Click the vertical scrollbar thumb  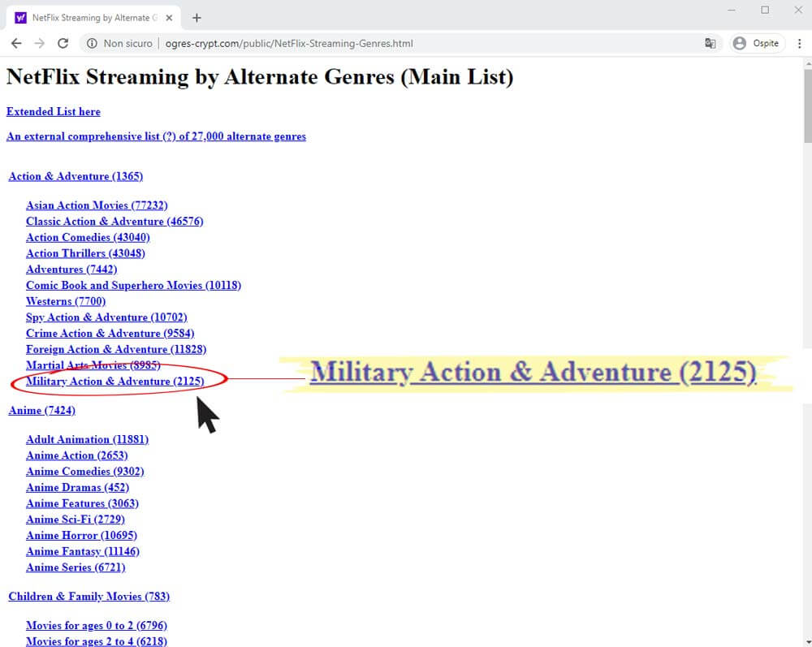coord(807,106)
